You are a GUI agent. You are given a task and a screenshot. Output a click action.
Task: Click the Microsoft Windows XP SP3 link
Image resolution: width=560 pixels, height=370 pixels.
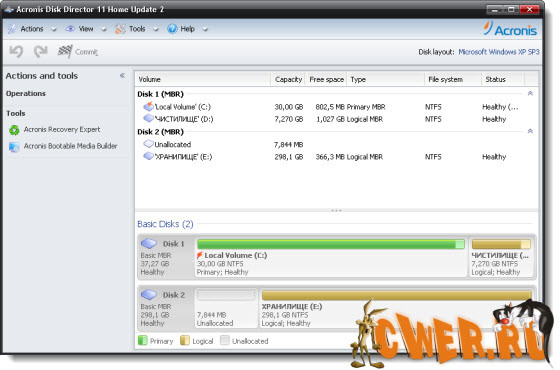pyautogui.click(x=499, y=52)
